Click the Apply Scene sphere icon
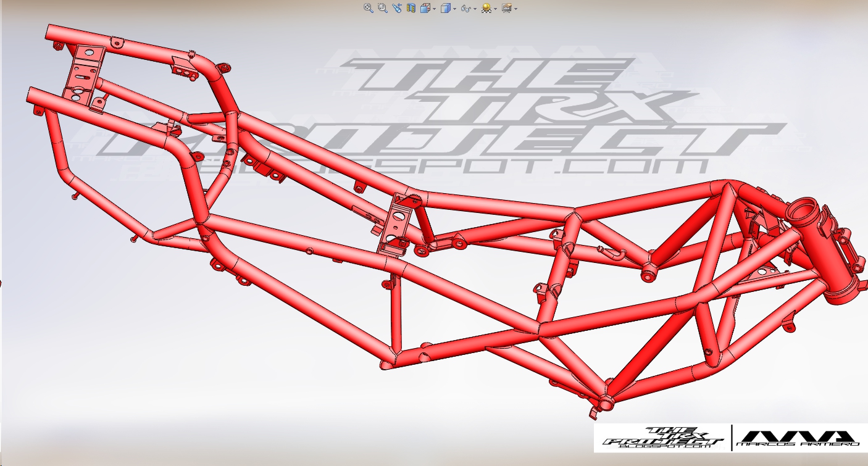The image size is (868, 466). pyautogui.click(x=486, y=8)
